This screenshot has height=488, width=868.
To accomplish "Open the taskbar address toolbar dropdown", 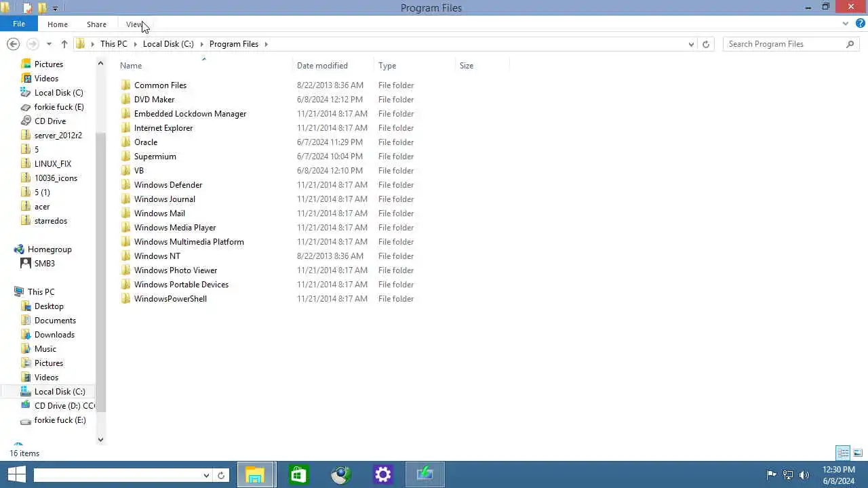I will click(x=206, y=475).
